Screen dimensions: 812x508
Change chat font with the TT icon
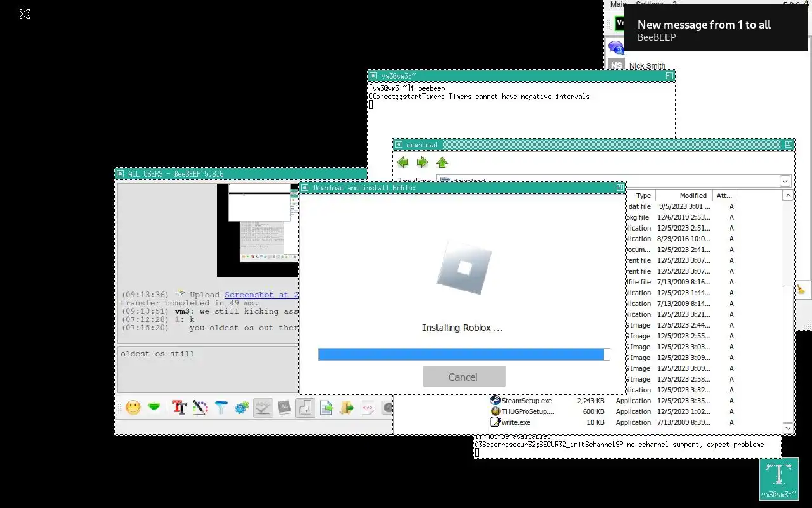pyautogui.click(x=180, y=408)
